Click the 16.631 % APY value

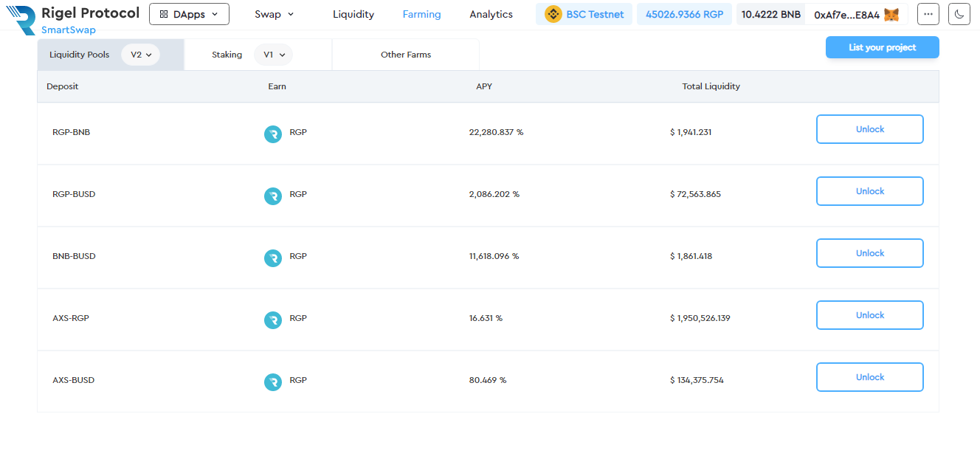point(486,318)
